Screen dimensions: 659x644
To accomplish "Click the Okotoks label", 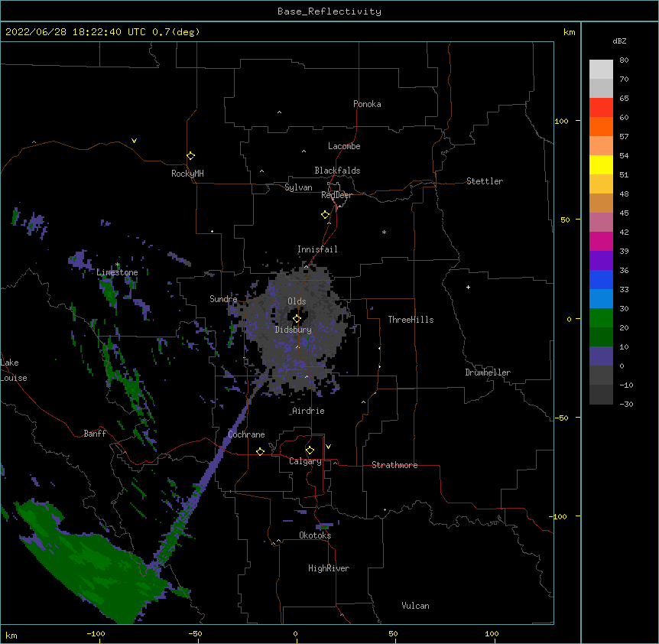I will pyautogui.click(x=315, y=535).
